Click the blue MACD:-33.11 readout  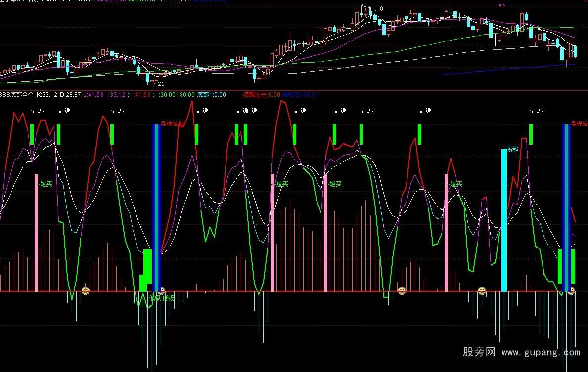click(x=301, y=95)
